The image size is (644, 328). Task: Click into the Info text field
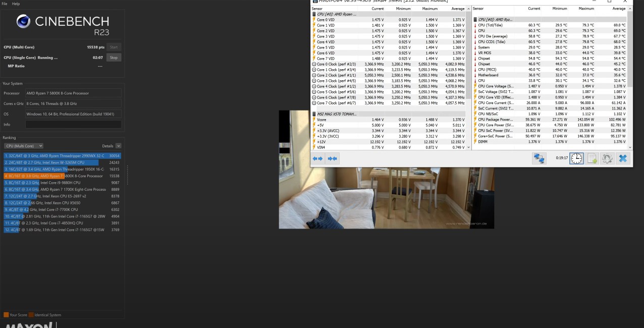[73, 124]
